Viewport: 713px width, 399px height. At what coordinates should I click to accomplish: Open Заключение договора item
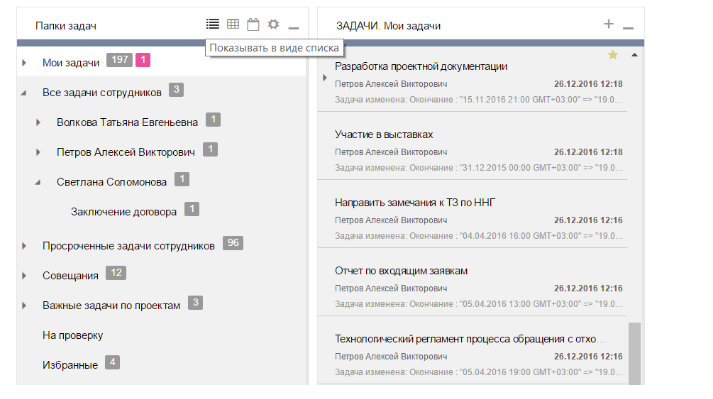tap(124, 212)
